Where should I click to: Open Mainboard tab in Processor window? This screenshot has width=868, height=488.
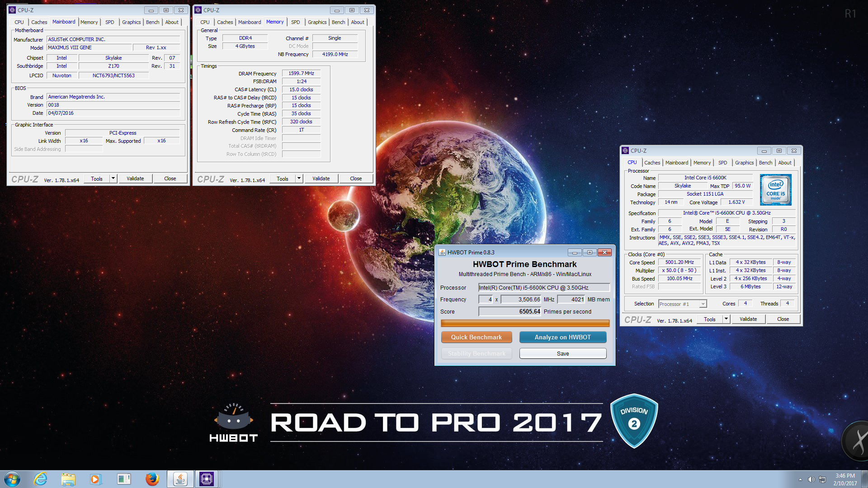click(677, 163)
